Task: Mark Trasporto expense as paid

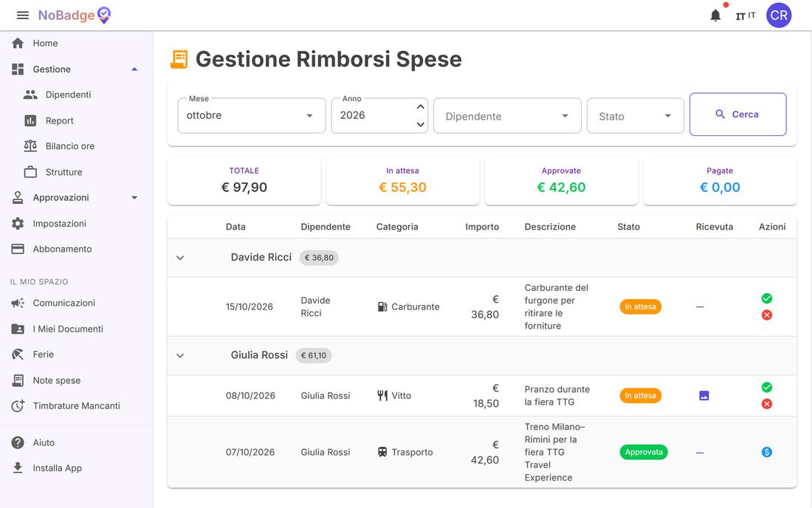Action: click(x=767, y=452)
